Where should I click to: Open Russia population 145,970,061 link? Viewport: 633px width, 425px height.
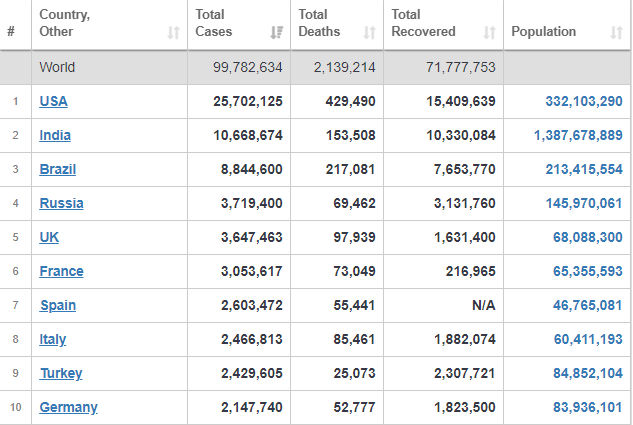(x=584, y=203)
